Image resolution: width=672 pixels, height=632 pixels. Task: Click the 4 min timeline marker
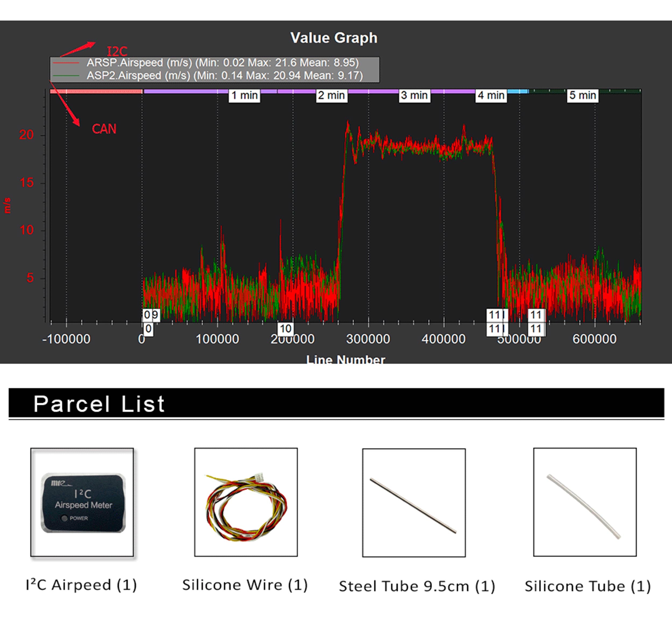click(491, 95)
